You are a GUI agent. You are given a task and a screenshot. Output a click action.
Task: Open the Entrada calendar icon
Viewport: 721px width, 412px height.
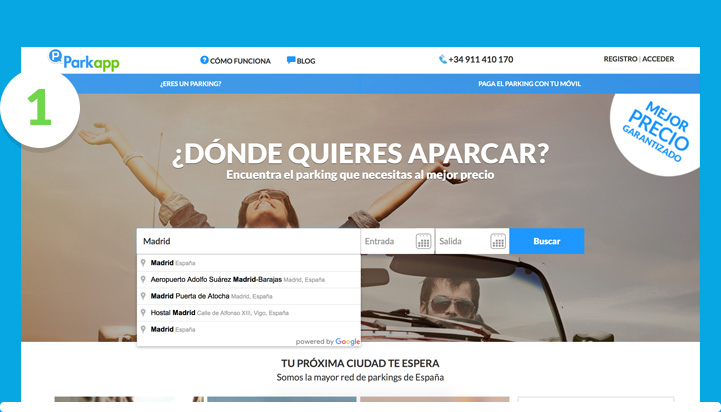point(423,241)
